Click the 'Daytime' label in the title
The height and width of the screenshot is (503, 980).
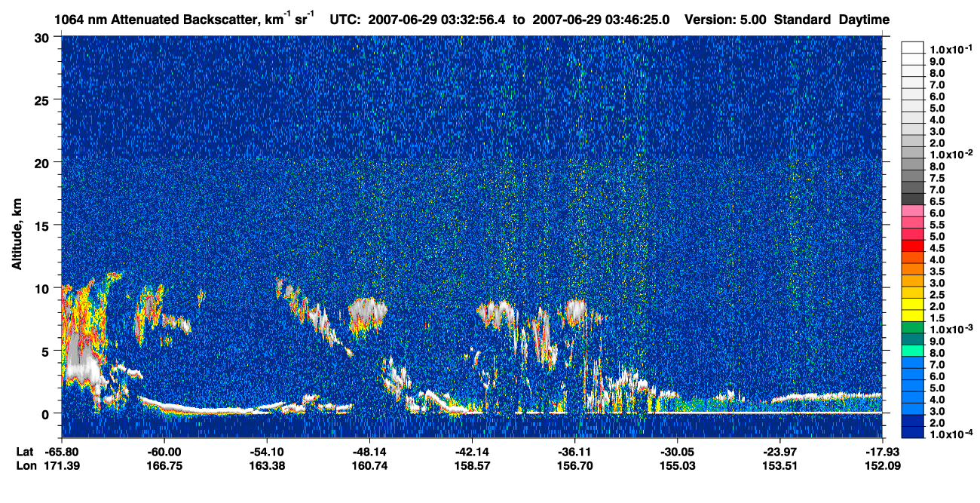pyautogui.click(x=864, y=20)
